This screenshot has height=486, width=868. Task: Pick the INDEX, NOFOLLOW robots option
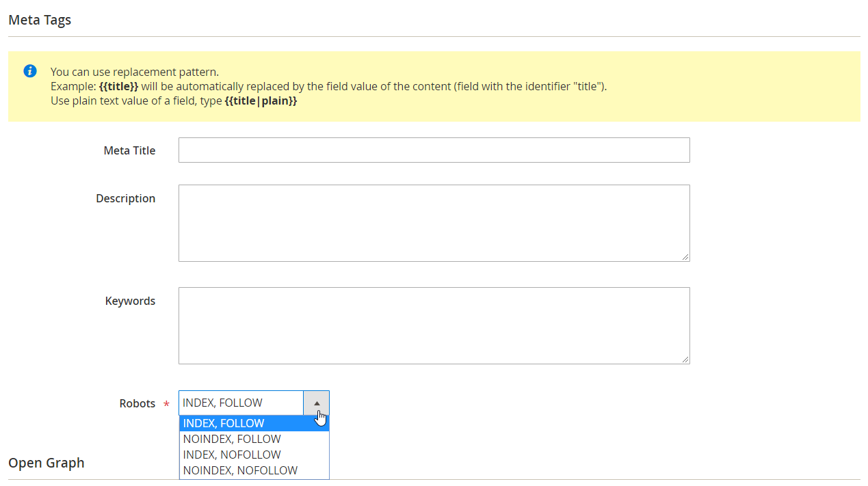[x=254, y=455]
